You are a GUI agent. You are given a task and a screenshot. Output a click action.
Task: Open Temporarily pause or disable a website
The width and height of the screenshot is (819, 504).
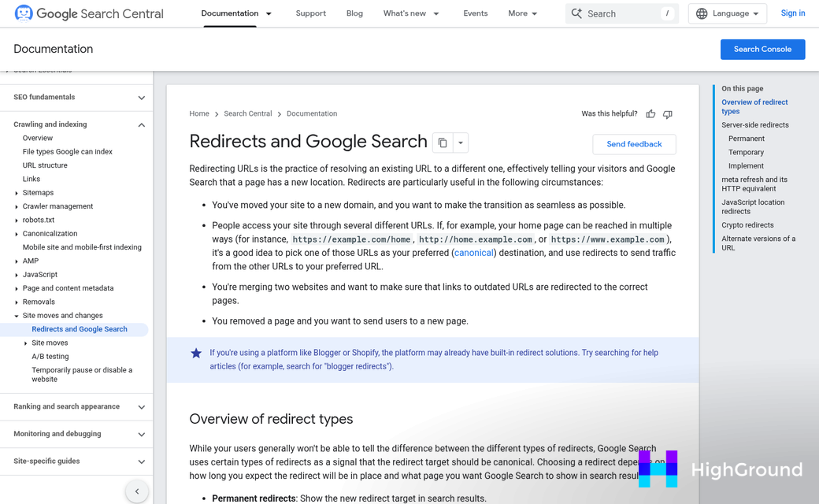82,375
